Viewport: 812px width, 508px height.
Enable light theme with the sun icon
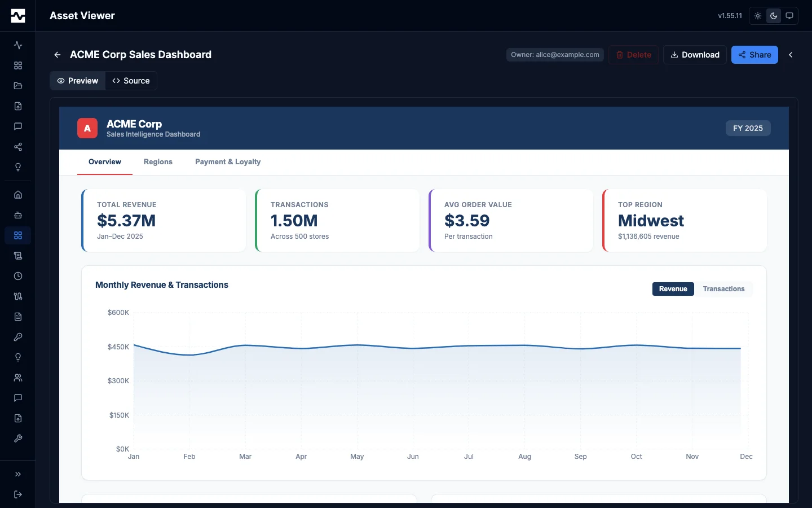(757, 16)
